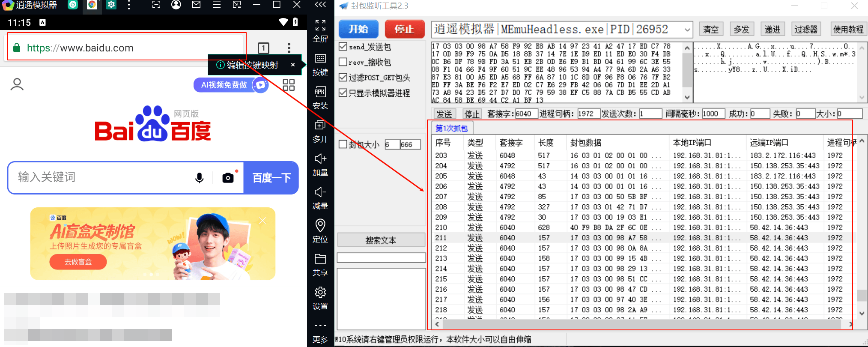Click the 发送 send packet button
Viewport: 868px width, 347px height.
pyautogui.click(x=444, y=114)
